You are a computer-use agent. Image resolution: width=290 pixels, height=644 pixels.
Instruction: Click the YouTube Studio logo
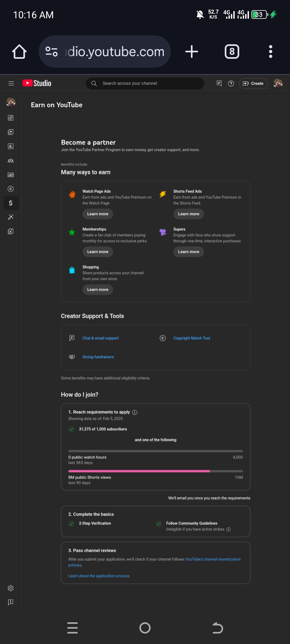[x=37, y=83]
